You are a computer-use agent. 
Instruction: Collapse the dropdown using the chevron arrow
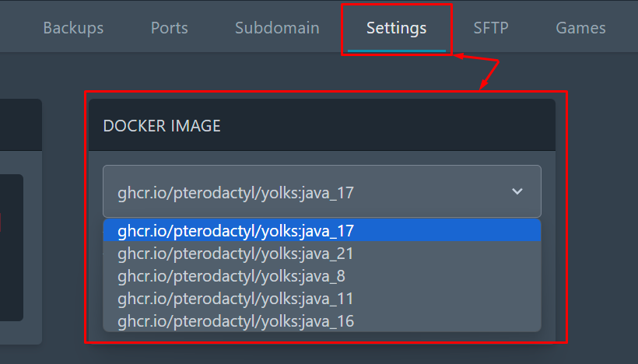517,191
